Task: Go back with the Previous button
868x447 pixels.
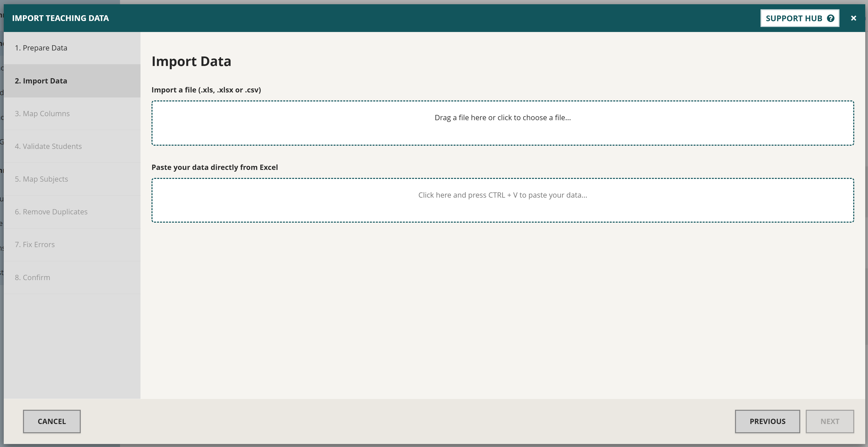Action: (767, 422)
